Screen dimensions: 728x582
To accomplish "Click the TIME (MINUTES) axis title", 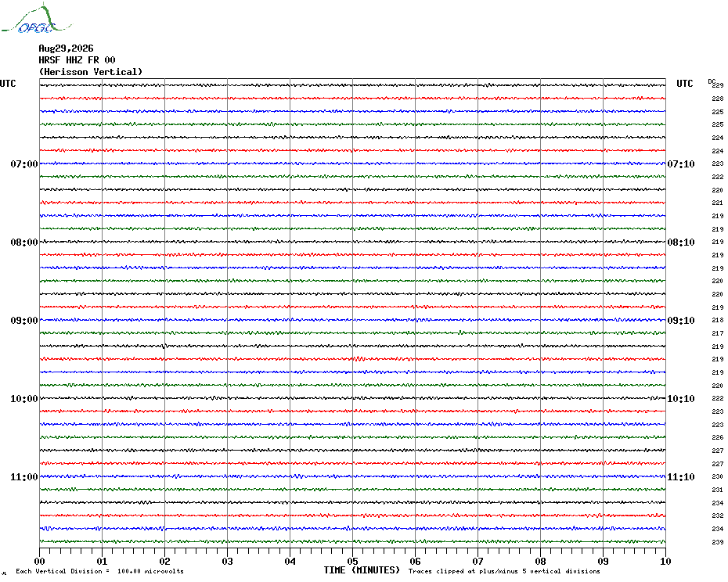I will pos(362,570).
